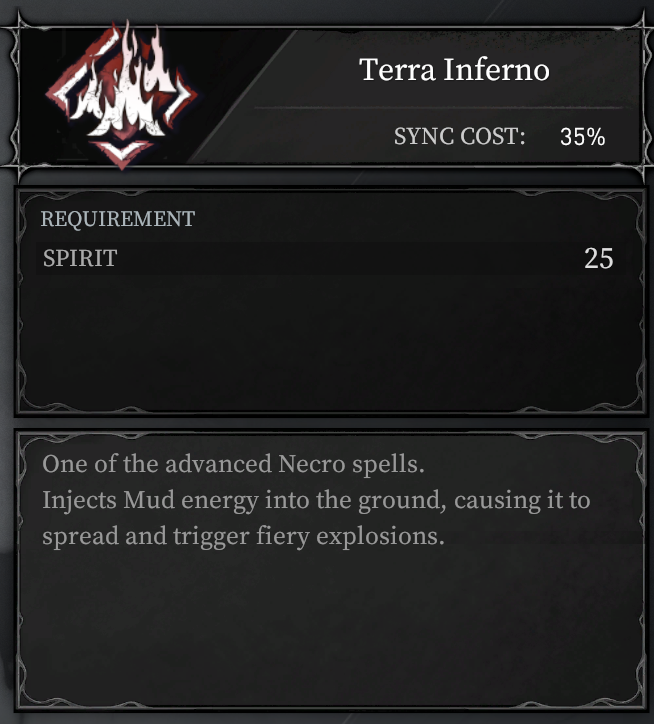The image size is (654, 724).
Task: Select the Terra Inferno title text
Action: coord(454,70)
